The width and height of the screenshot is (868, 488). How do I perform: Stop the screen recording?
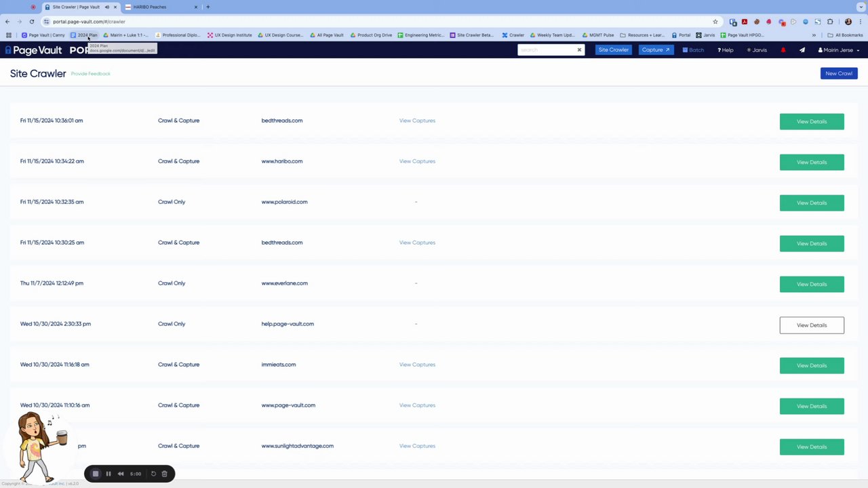tap(96, 474)
